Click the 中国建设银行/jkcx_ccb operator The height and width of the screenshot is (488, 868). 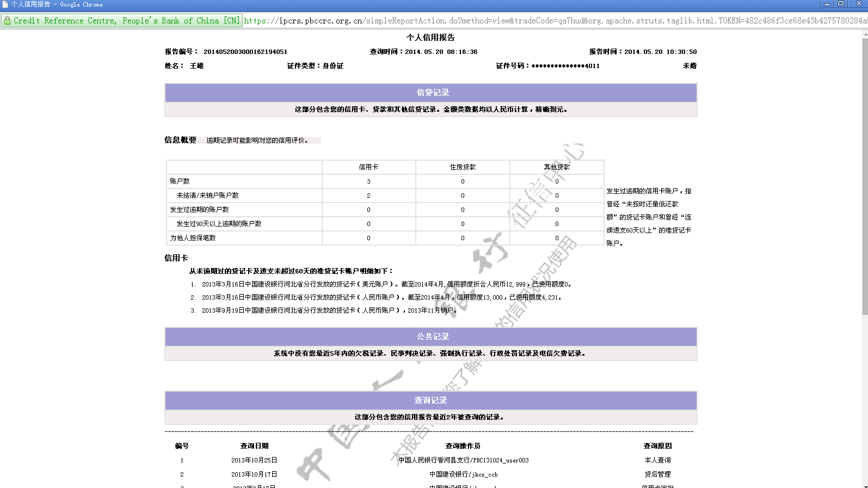coord(463,474)
